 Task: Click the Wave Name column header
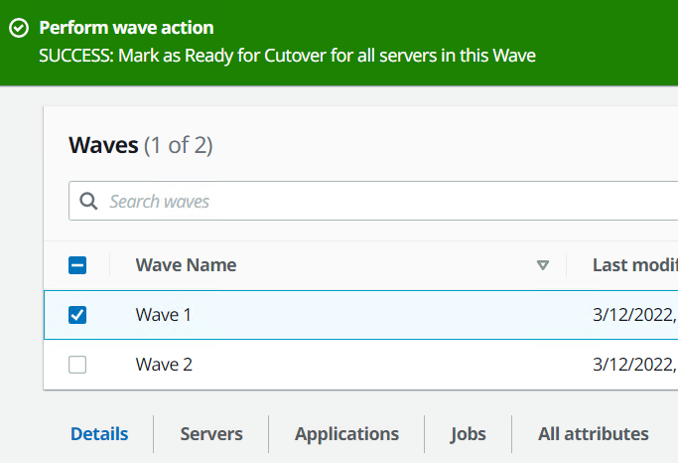(186, 265)
